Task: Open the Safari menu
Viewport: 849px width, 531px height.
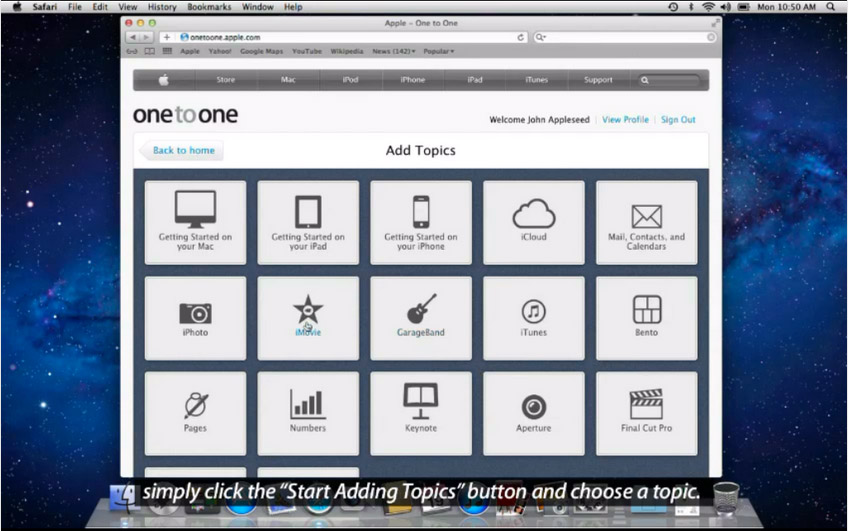Action: [44, 7]
